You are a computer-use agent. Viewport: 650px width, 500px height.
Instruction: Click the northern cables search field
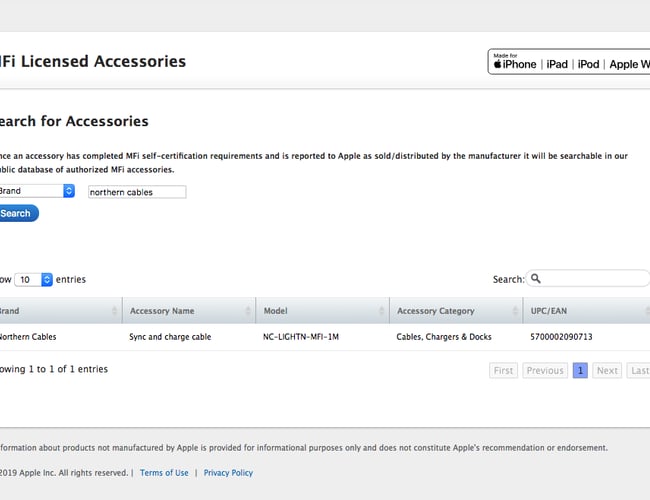pos(136,192)
